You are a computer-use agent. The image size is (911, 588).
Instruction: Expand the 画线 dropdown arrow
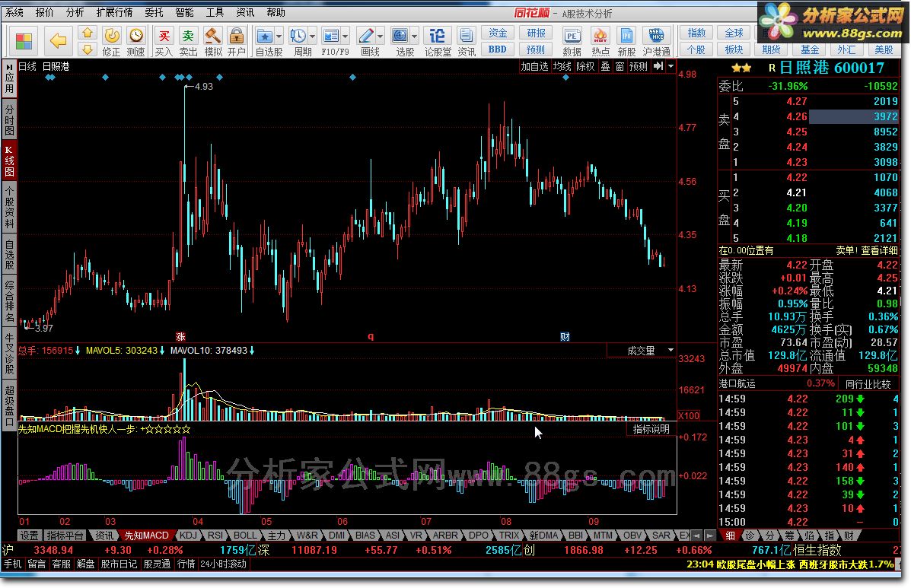[380, 37]
